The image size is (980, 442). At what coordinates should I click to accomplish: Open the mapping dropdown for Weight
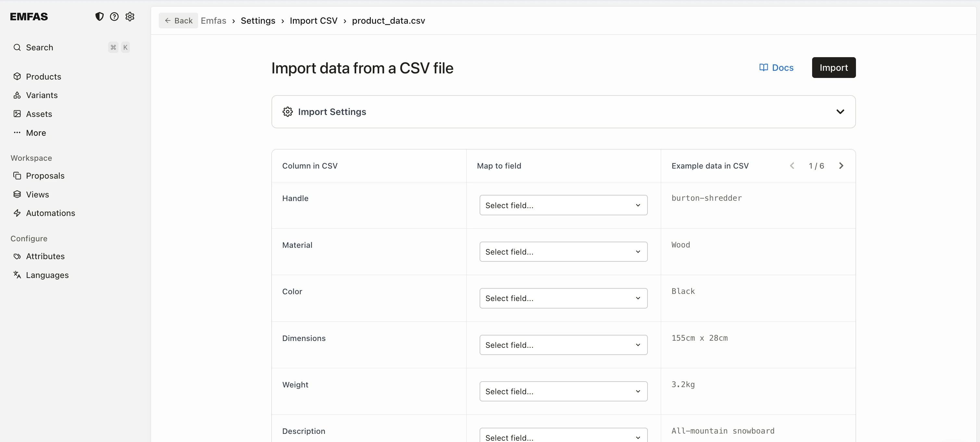tap(563, 391)
